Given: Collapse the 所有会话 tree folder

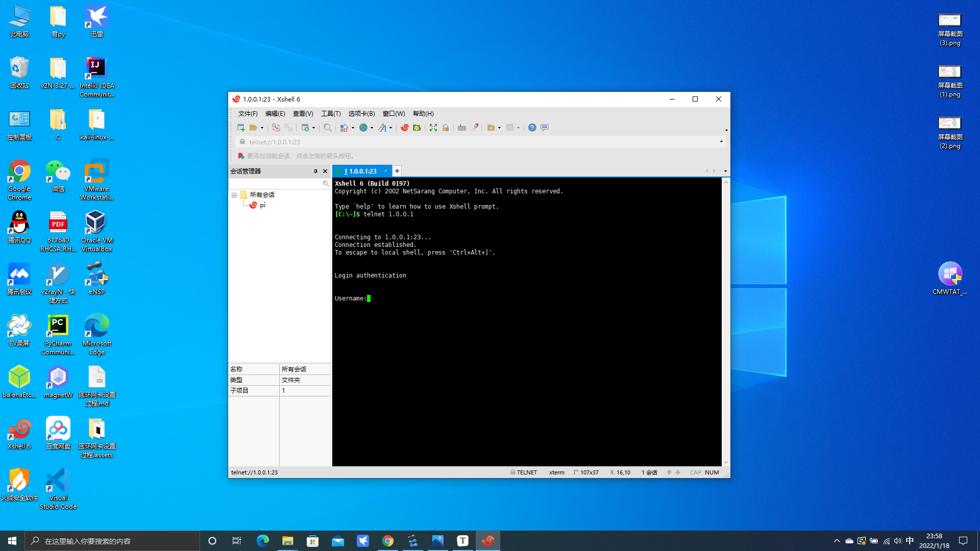Looking at the screenshot, I should (x=234, y=195).
